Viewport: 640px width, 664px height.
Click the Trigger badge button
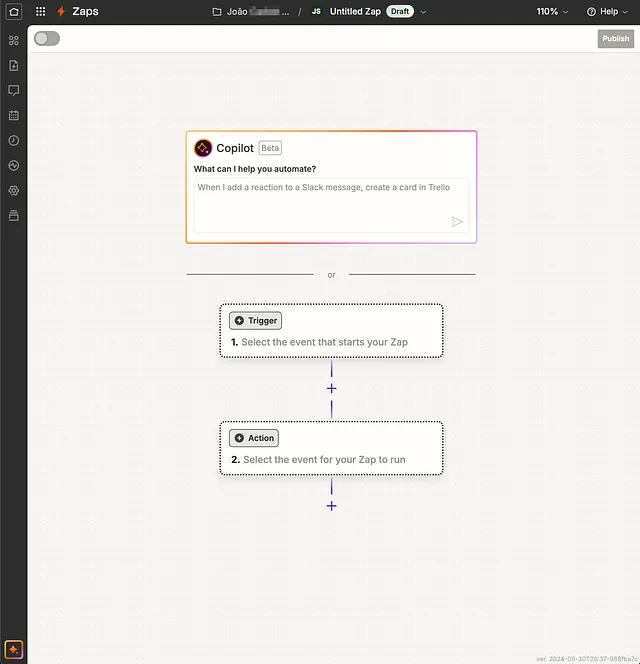255,321
